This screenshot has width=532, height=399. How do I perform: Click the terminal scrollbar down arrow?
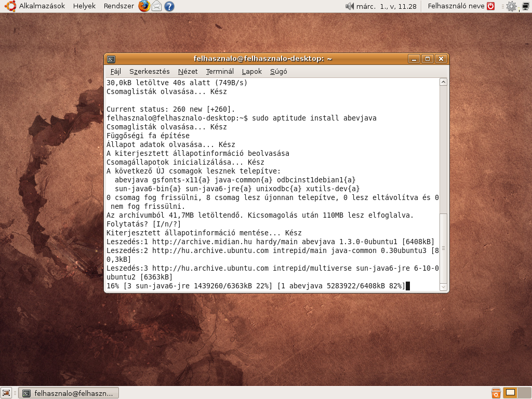443,287
